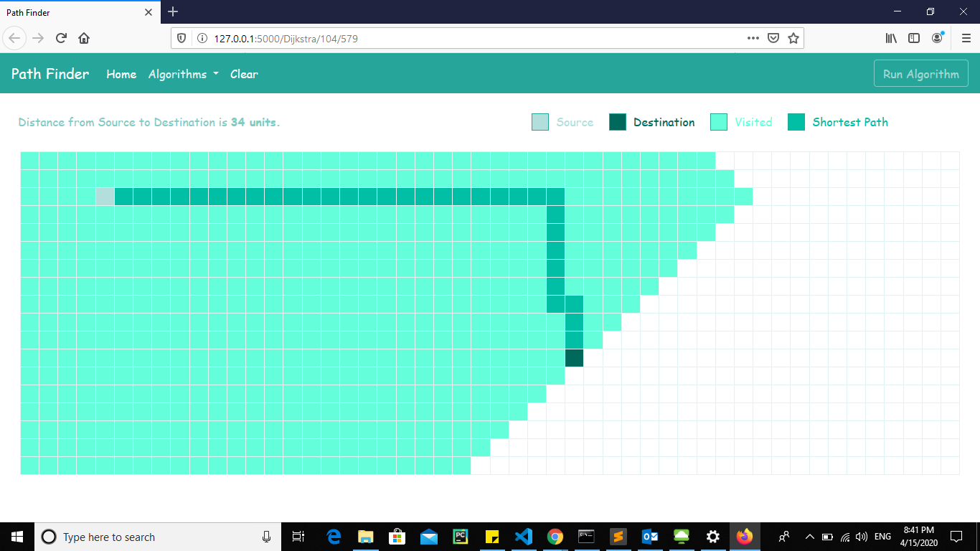Click Clear in the navbar

point(244,74)
